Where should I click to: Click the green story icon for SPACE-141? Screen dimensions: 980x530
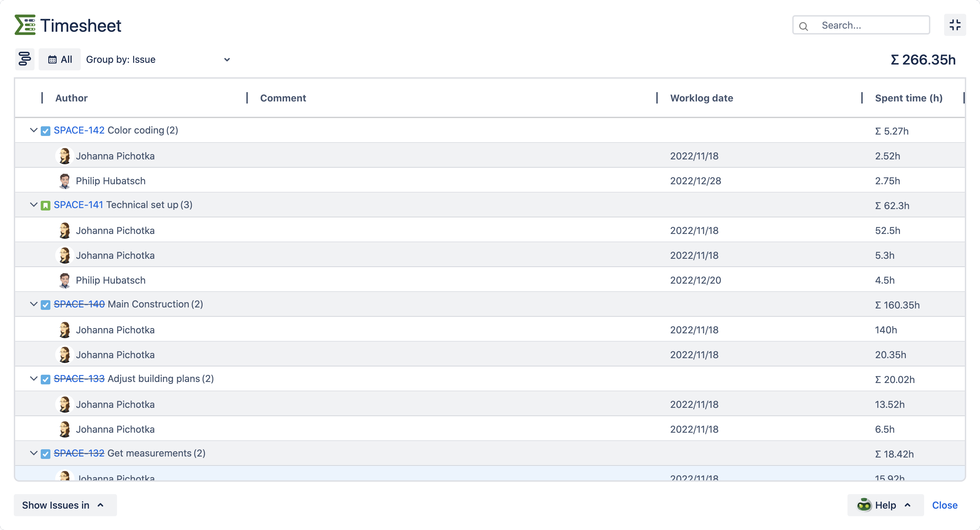click(x=46, y=205)
